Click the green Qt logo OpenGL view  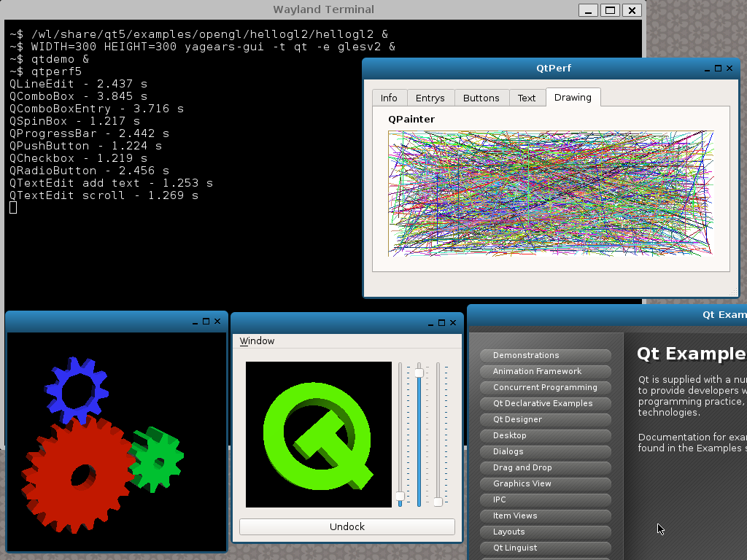point(319,435)
